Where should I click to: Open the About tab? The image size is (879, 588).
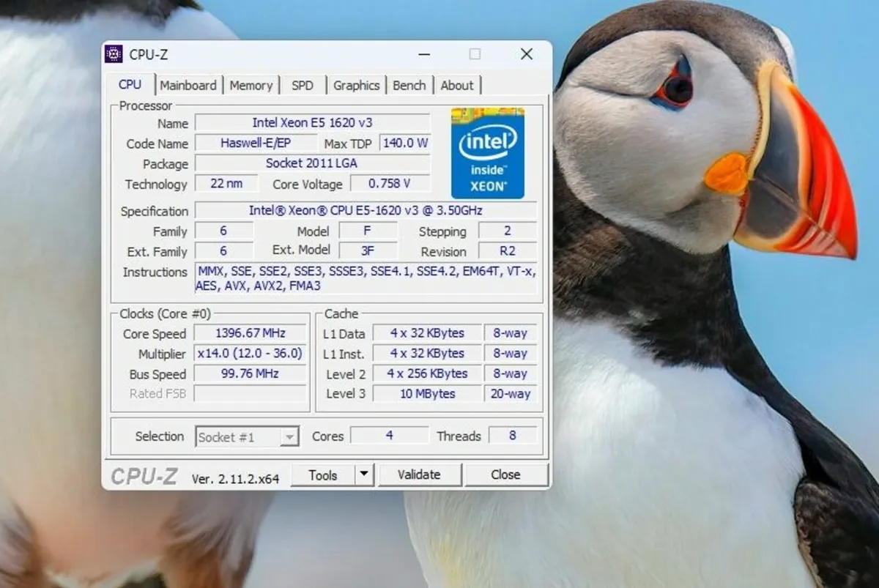click(x=456, y=85)
